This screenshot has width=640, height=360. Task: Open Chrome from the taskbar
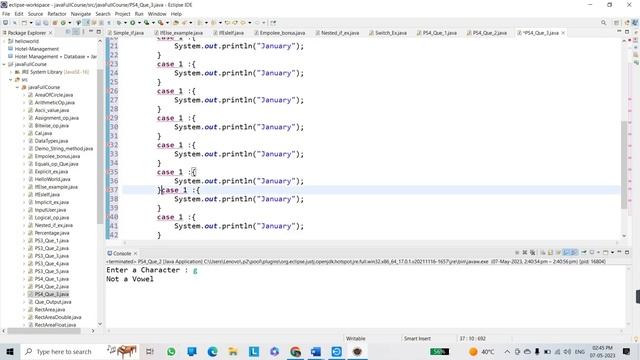(x=296, y=351)
